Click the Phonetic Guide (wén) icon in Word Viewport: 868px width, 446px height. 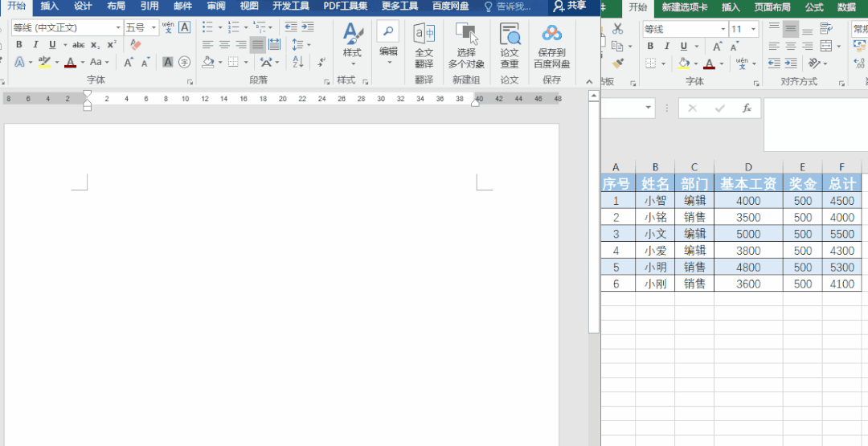pyautogui.click(x=168, y=27)
